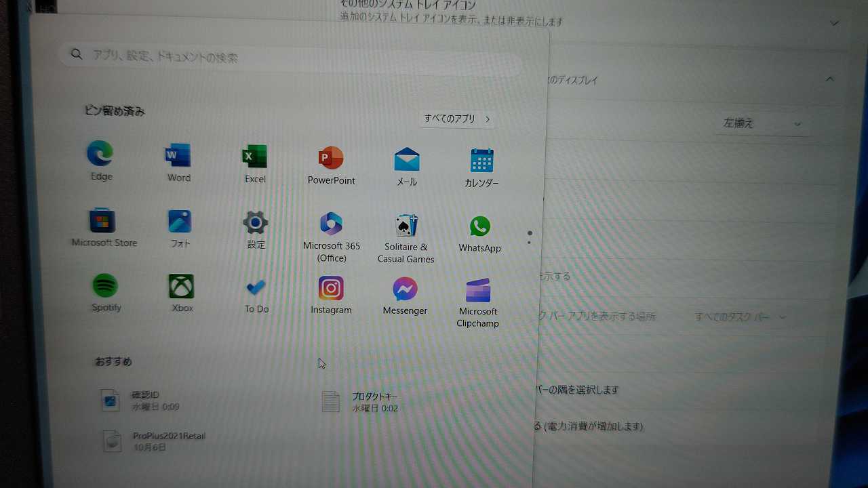Open the メール mail app
Image resolution: width=868 pixels, height=488 pixels.
coord(407,167)
